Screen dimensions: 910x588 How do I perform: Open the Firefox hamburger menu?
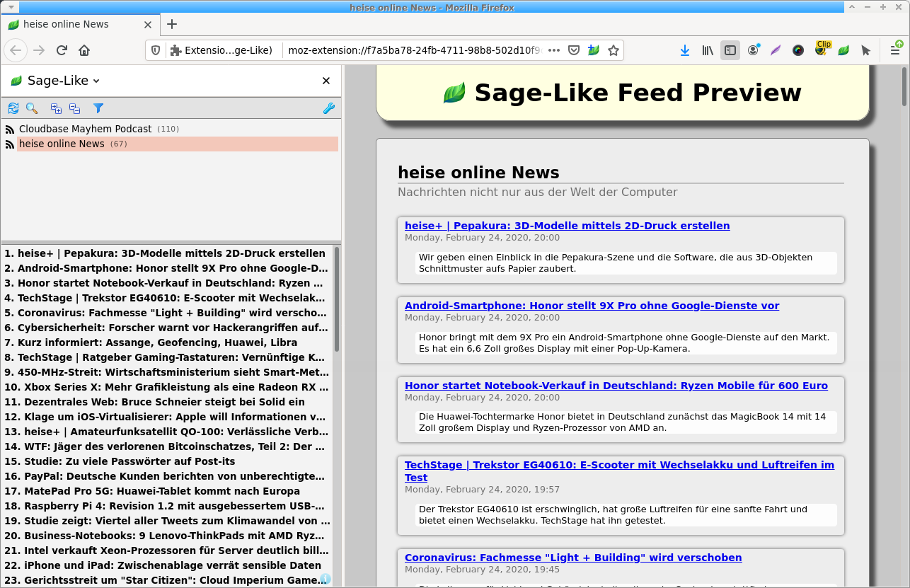click(895, 50)
